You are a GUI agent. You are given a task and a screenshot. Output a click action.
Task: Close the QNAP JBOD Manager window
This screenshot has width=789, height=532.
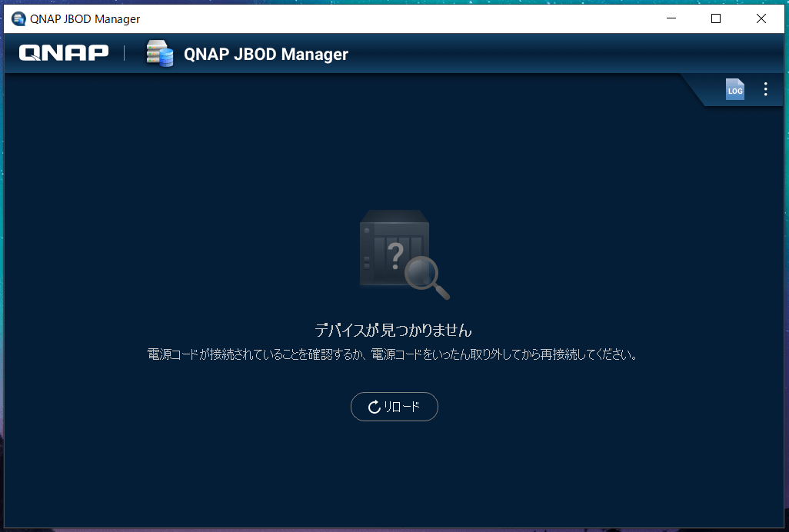point(761,18)
